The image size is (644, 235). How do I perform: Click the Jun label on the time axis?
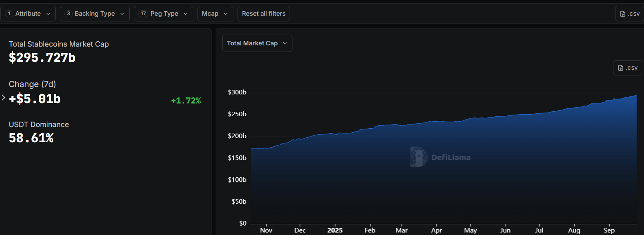tap(505, 230)
